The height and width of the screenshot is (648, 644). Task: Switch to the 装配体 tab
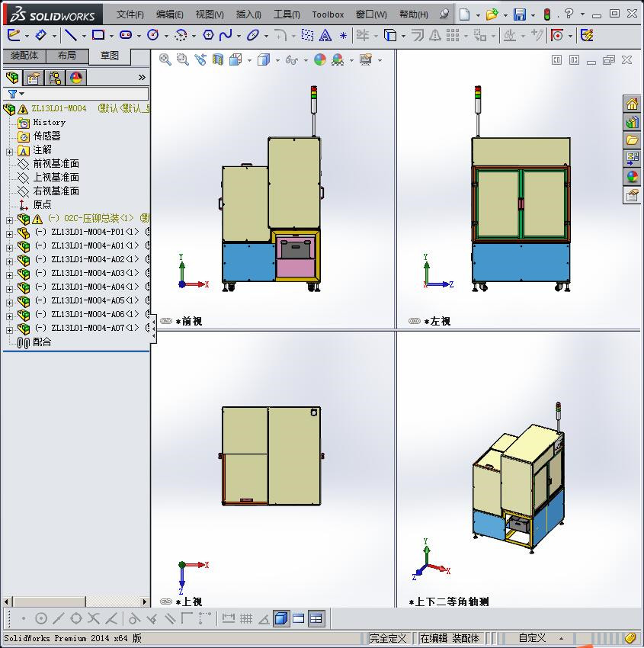pos(24,56)
